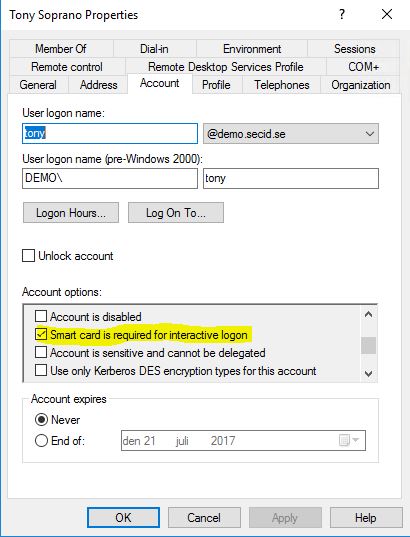Expand the @demo.secid.se domain dropdown
The width and height of the screenshot is (410, 537).
(x=291, y=134)
